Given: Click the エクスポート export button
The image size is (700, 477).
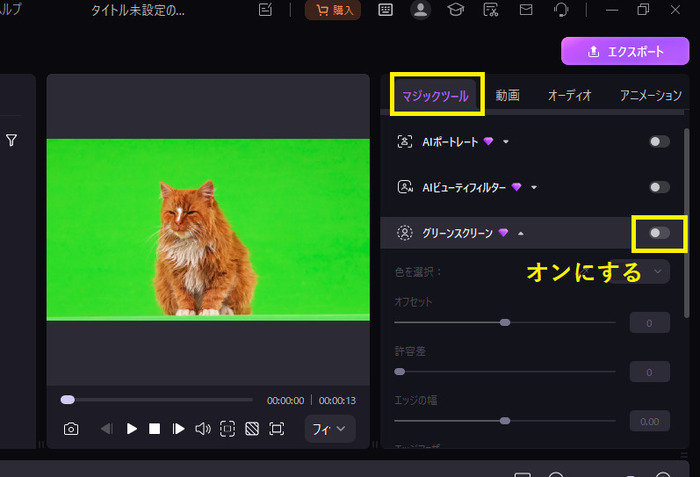Looking at the screenshot, I should 625,51.
